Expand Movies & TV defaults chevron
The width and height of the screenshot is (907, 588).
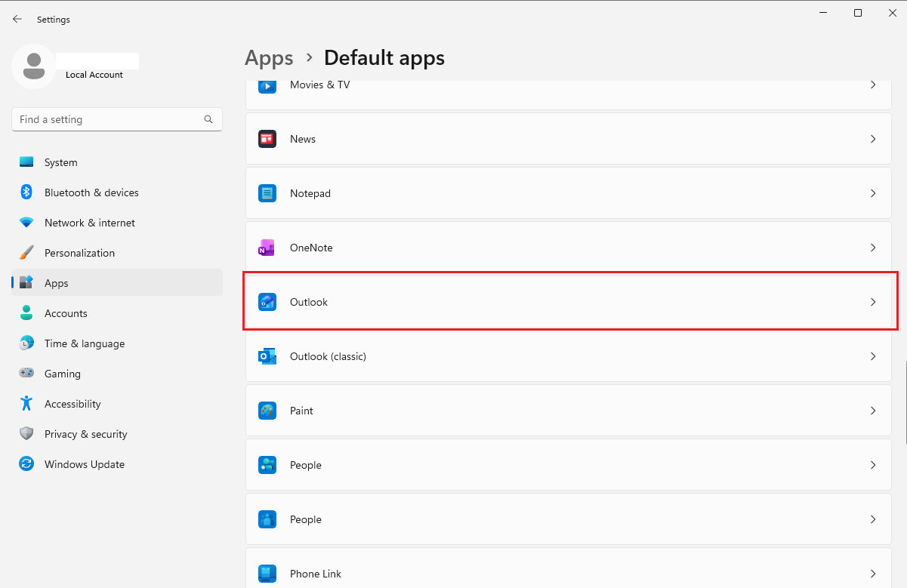(x=873, y=85)
